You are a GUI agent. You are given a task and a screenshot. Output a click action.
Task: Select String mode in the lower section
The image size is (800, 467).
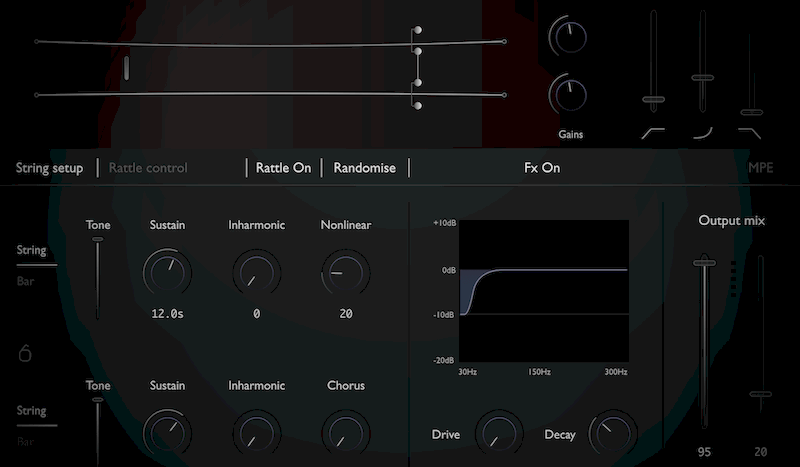tap(32, 410)
